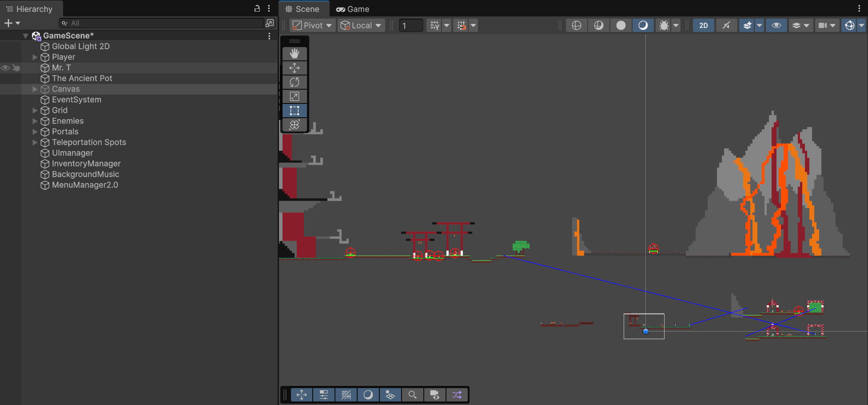Select the Rotate tool

pyautogui.click(x=295, y=82)
